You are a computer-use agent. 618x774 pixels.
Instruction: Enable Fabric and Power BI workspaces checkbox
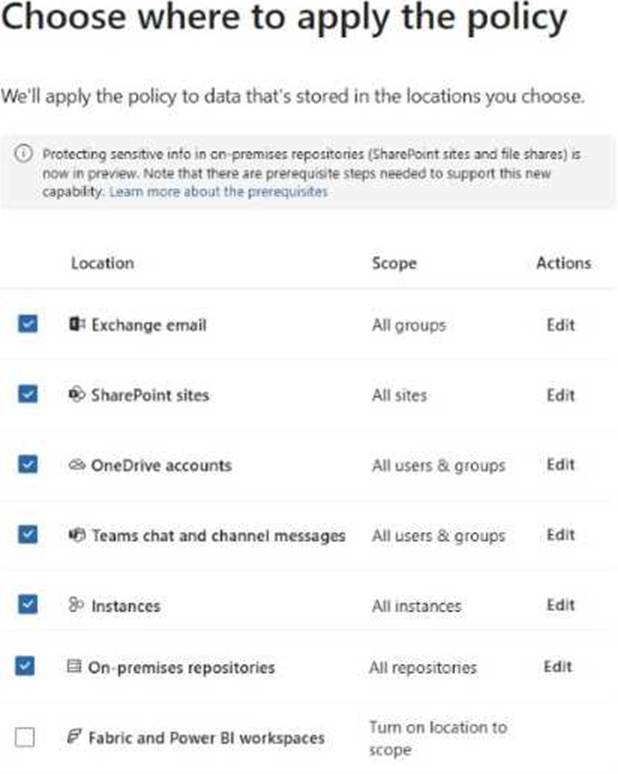(x=26, y=738)
